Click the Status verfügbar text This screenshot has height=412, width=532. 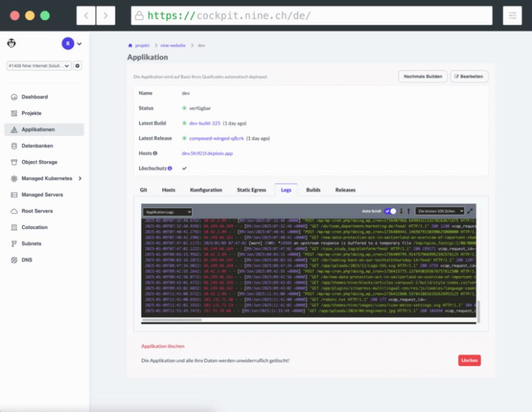click(200, 108)
